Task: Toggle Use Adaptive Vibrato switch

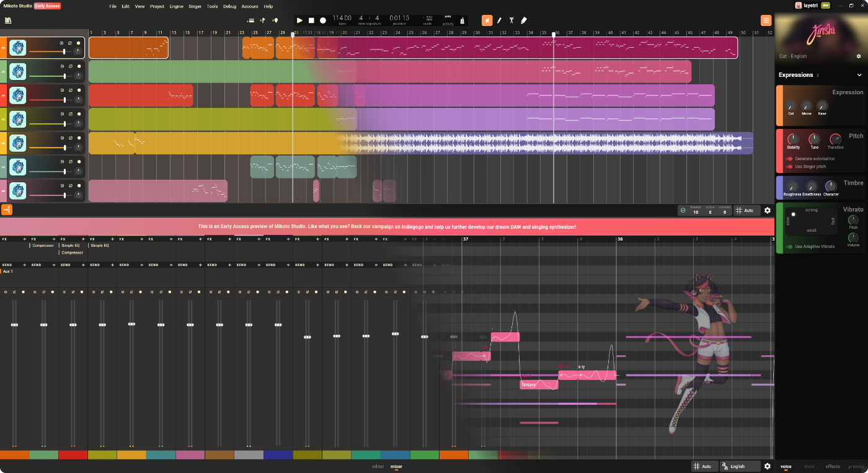Action: (x=790, y=247)
